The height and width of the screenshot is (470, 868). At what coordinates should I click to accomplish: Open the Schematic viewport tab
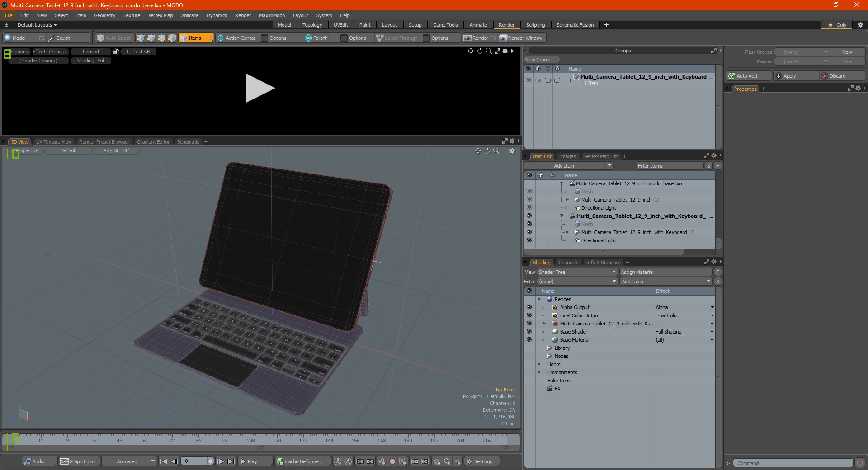tap(188, 142)
